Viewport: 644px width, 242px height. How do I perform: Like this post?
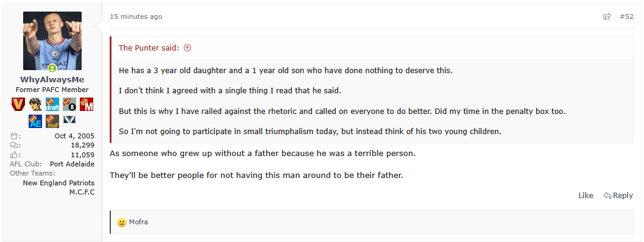click(586, 196)
